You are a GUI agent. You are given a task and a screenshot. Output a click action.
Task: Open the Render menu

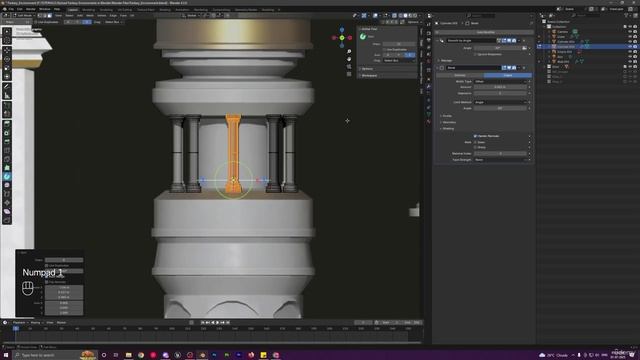pos(31,9)
